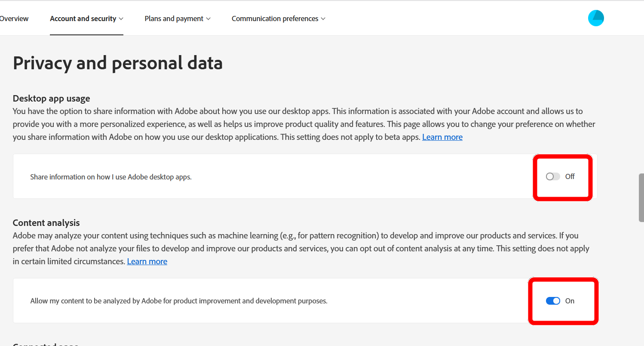Click the Connected apps heading
The width and height of the screenshot is (644, 346).
[45, 344]
